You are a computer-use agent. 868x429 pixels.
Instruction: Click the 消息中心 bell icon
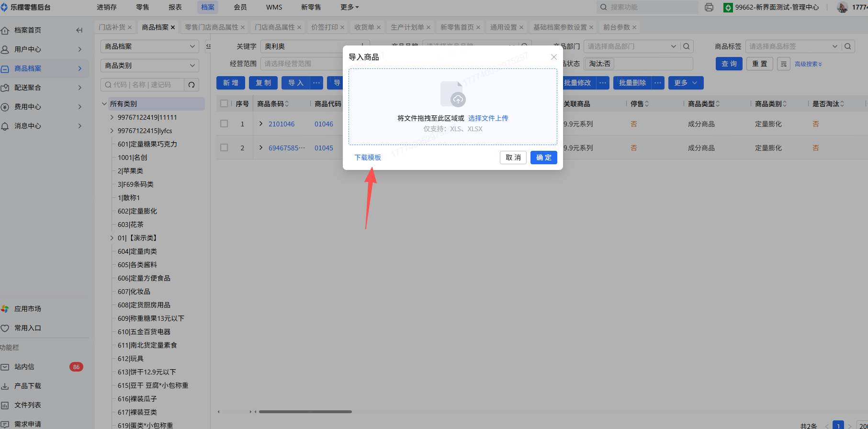click(5, 126)
